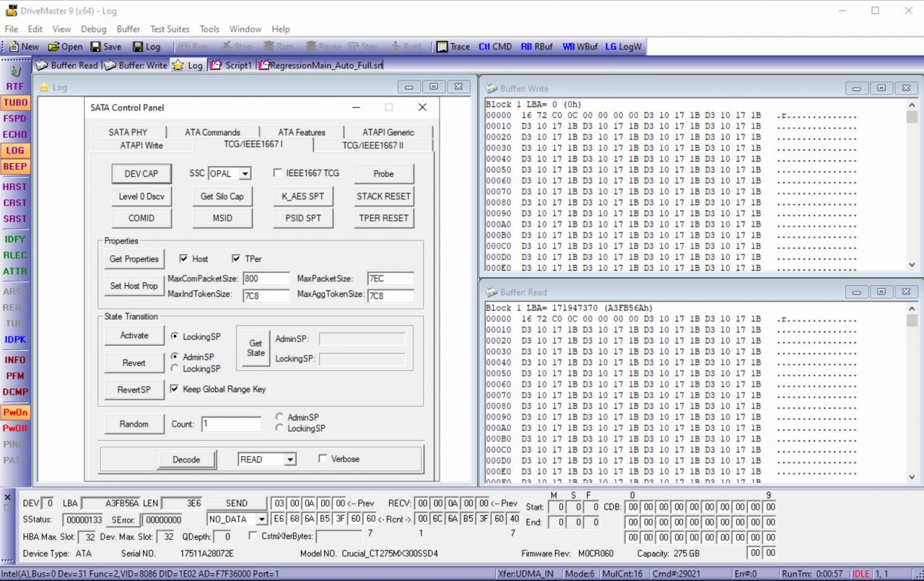Click the HRST hard reset sidebar icon
The image size is (924, 581).
tap(15, 187)
